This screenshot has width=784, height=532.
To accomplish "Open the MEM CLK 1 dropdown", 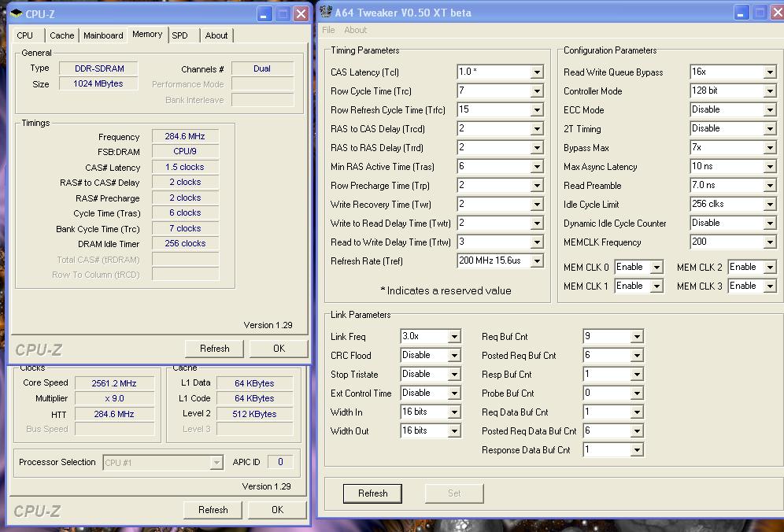I will (x=656, y=286).
